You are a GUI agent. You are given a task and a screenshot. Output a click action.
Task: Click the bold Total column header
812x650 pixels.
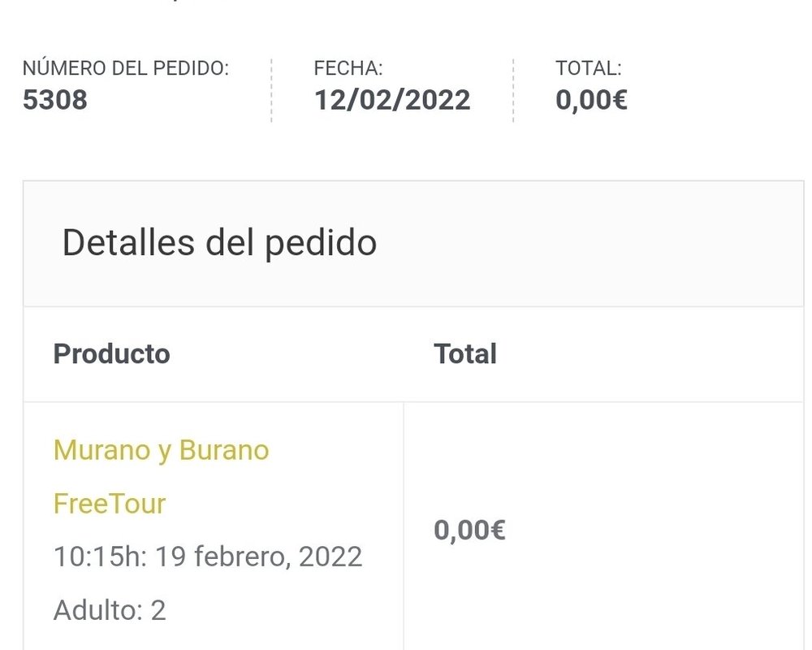click(465, 353)
